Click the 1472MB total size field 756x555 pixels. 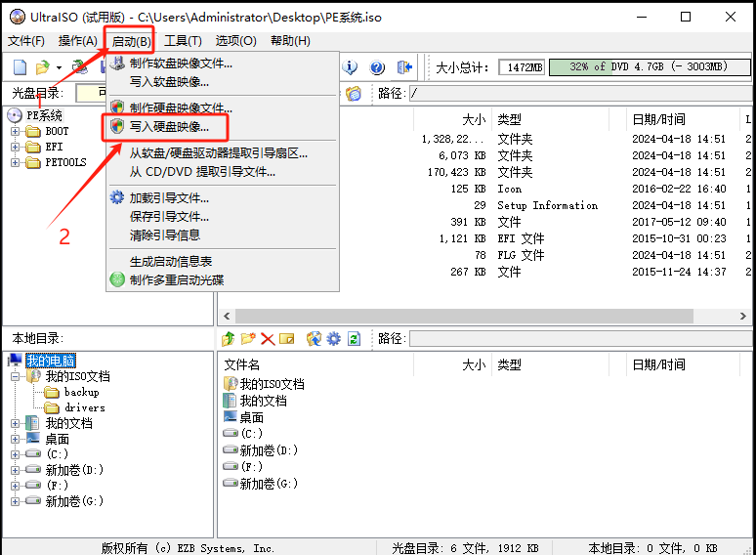(x=522, y=67)
